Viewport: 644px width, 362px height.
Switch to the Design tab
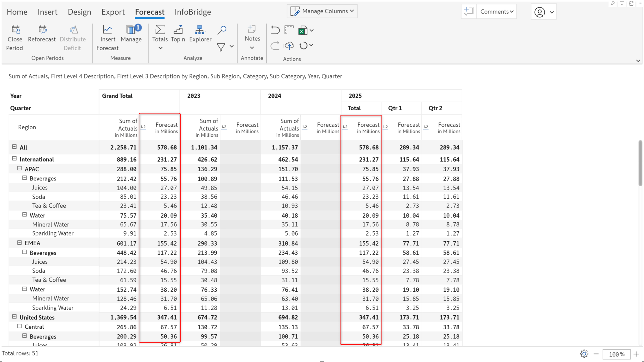point(79,12)
